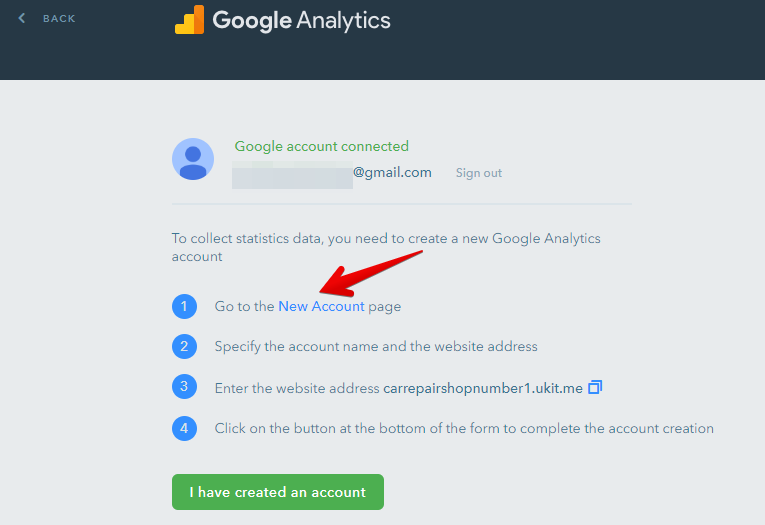Image resolution: width=765 pixels, height=525 pixels.
Task: Click the Specify the account name instruction
Action: pyautogui.click(x=376, y=346)
